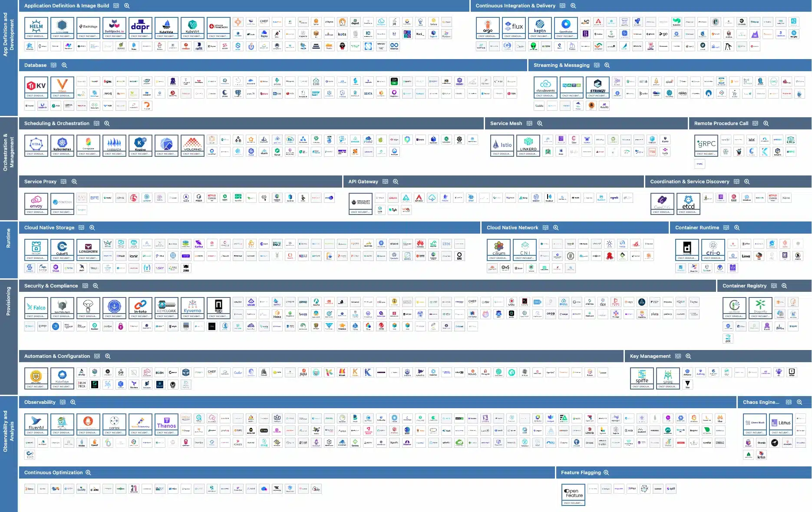
Task: Zoom into Key Management category
Action: pyautogui.click(x=688, y=356)
